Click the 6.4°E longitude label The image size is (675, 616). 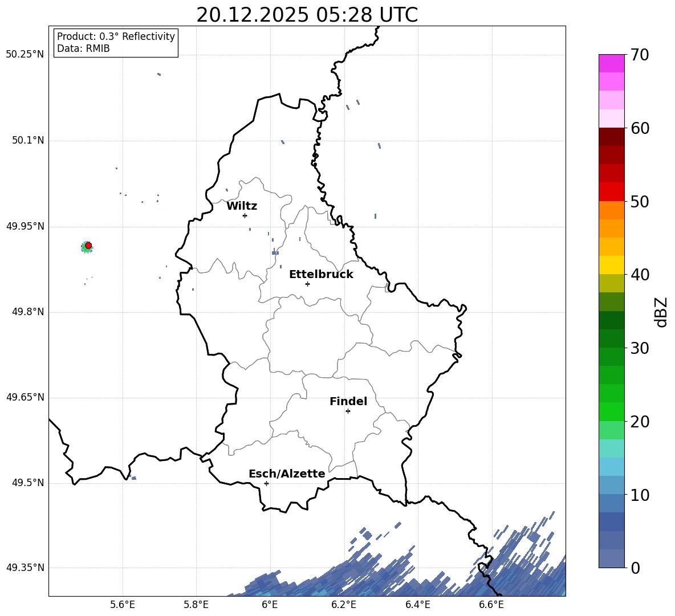(417, 605)
